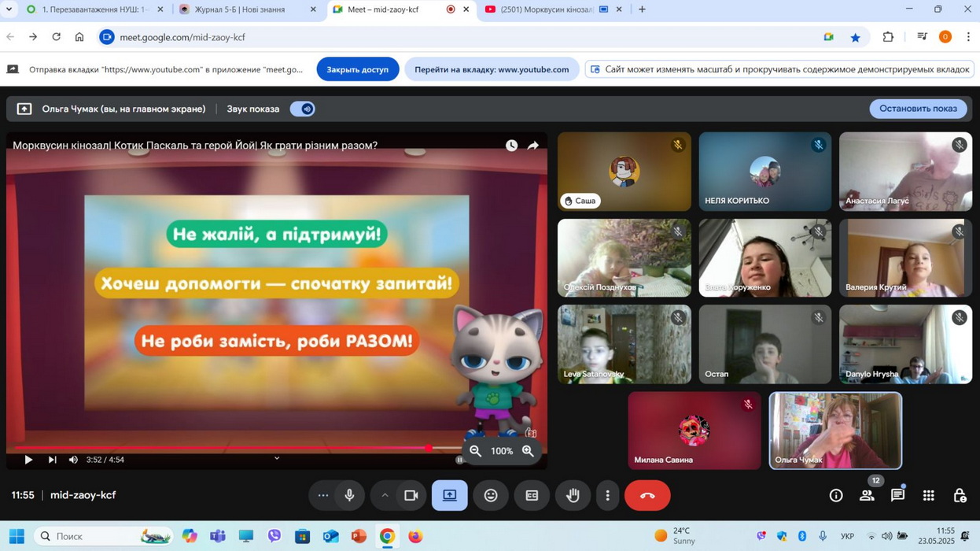Open tab search dropdown arrow
This screenshot has height=551, width=980.
pyautogui.click(x=9, y=9)
